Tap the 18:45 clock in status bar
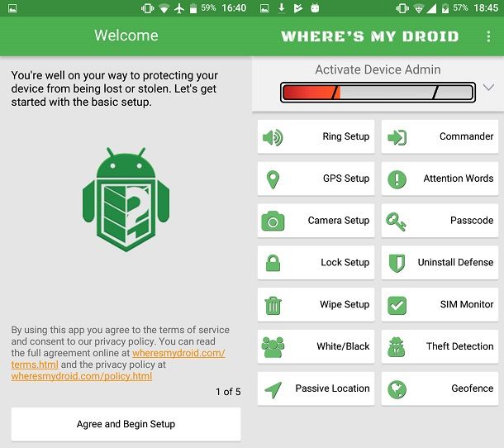Screen dimensions: 504x448 point(485,7)
